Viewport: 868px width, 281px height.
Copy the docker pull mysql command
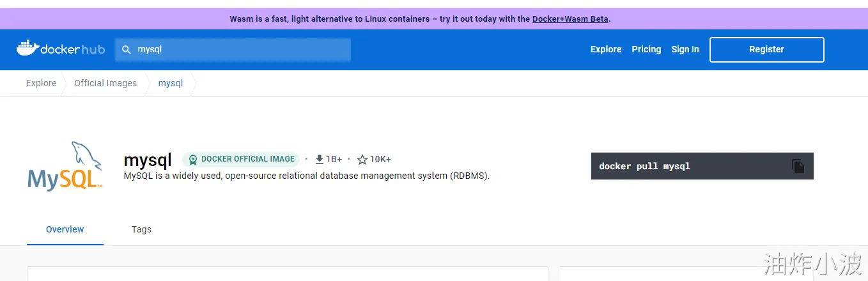(x=798, y=166)
